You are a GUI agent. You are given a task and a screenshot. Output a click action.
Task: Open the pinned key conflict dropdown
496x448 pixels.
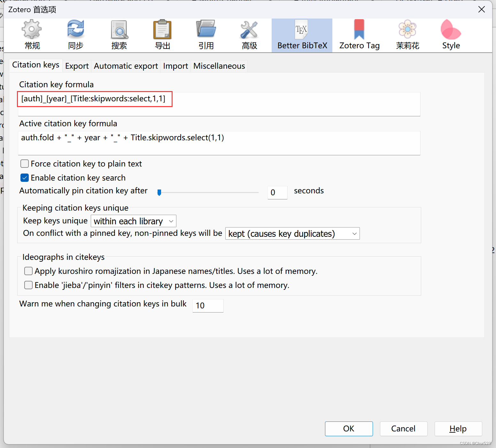(292, 234)
